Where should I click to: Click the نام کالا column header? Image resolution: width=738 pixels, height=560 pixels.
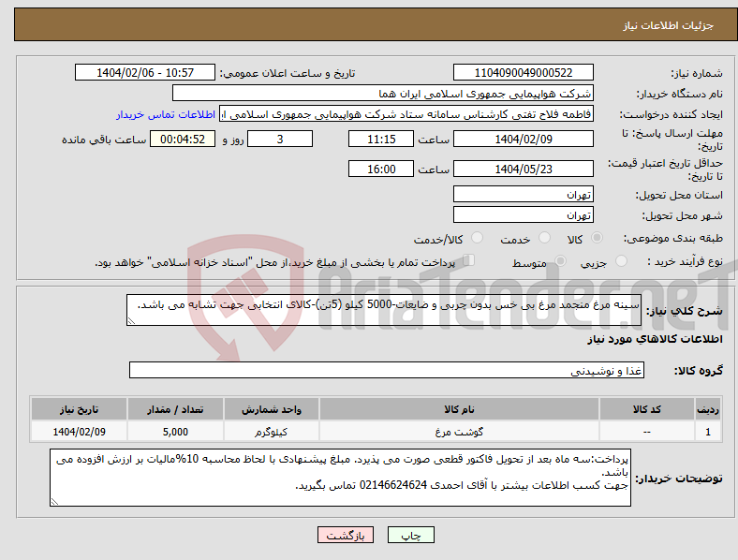point(459,409)
